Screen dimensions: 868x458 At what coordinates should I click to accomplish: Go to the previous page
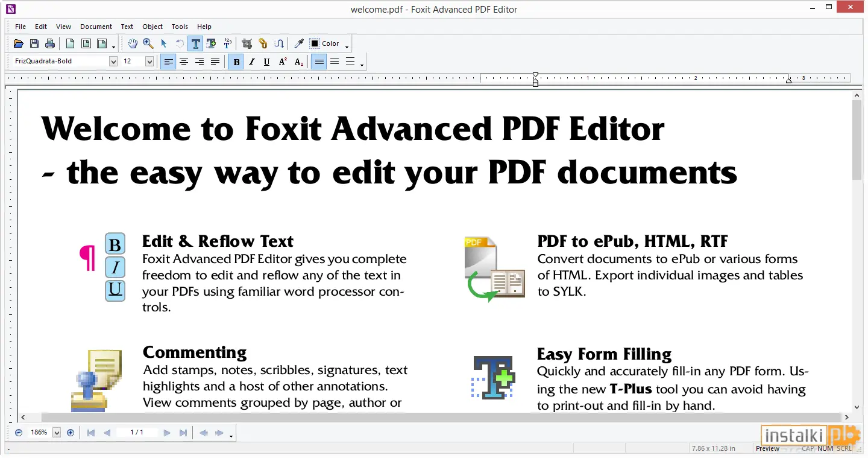[107, 433]
